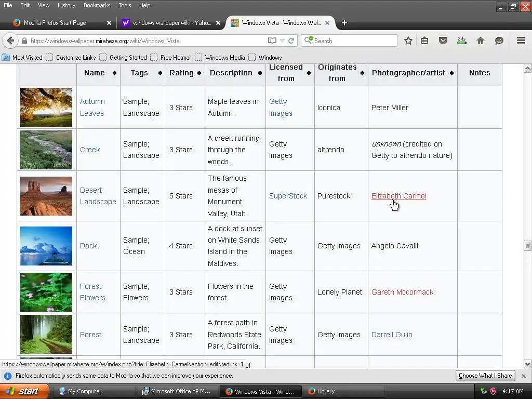The height and width of the screenshot is (399, 532).
Task: Open the URL history dropdown arrow
Action: [x=282, y=41]
